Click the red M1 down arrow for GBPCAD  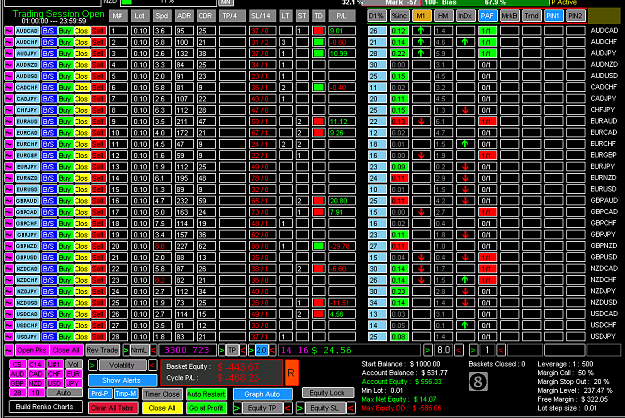tap(421, 212)
